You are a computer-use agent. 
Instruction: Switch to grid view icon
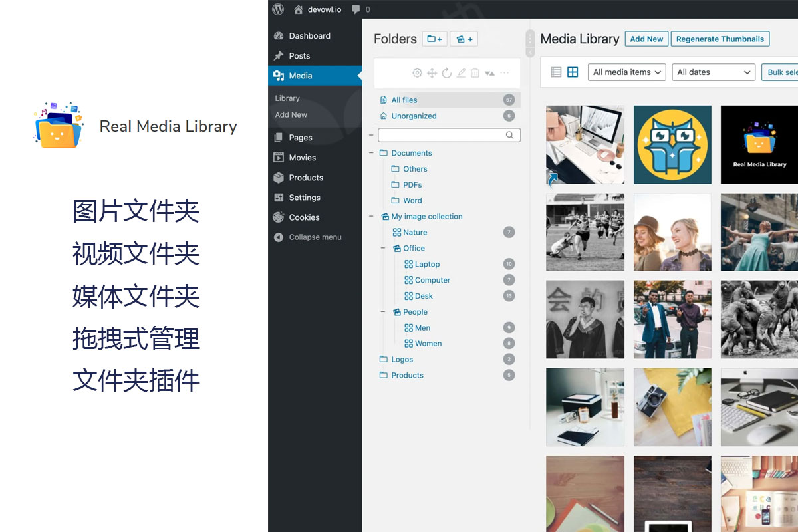[573, 72]
